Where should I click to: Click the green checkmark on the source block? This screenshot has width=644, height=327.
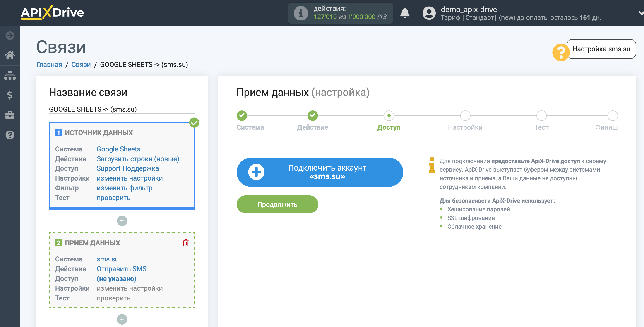(194, 123)
